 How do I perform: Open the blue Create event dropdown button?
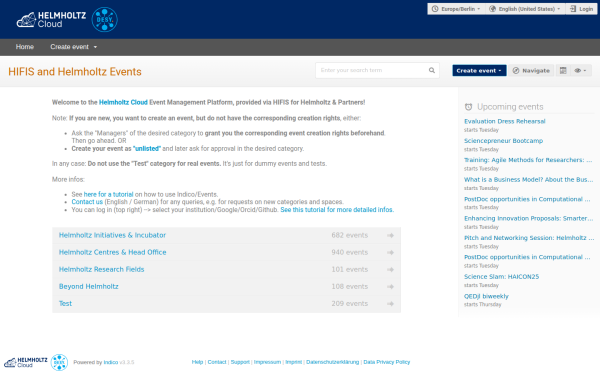(x=479, y=70)
